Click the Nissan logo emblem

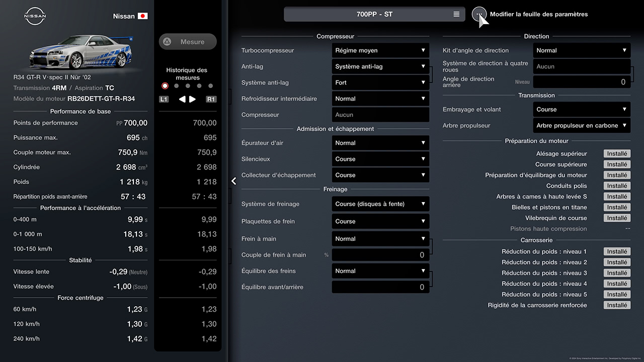tap(35, 16)
